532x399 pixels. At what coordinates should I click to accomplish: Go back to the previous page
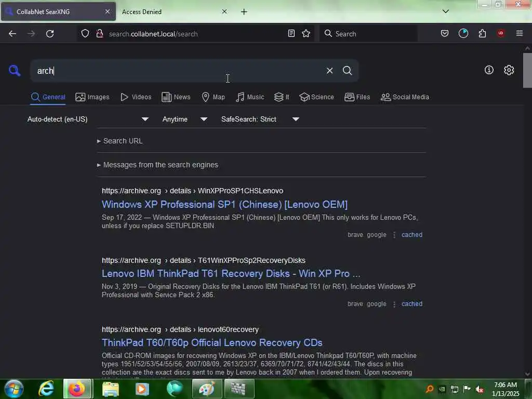tap(12, 34)
